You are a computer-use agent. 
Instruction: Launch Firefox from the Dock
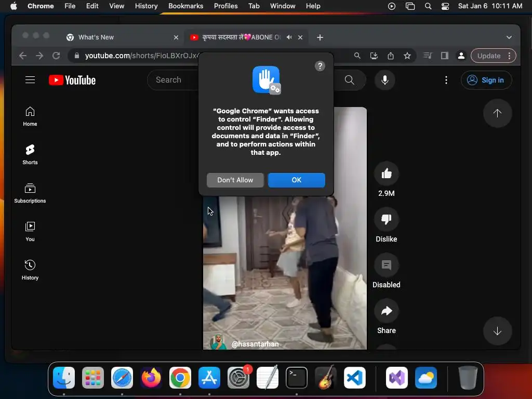click(x=151, y=378)
